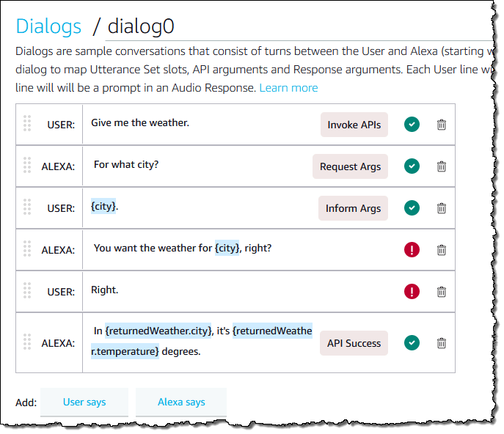Click trash icon on API Success row
This screenshot has width=504, height=434.
pyautogui.click(x=442, y=342)
